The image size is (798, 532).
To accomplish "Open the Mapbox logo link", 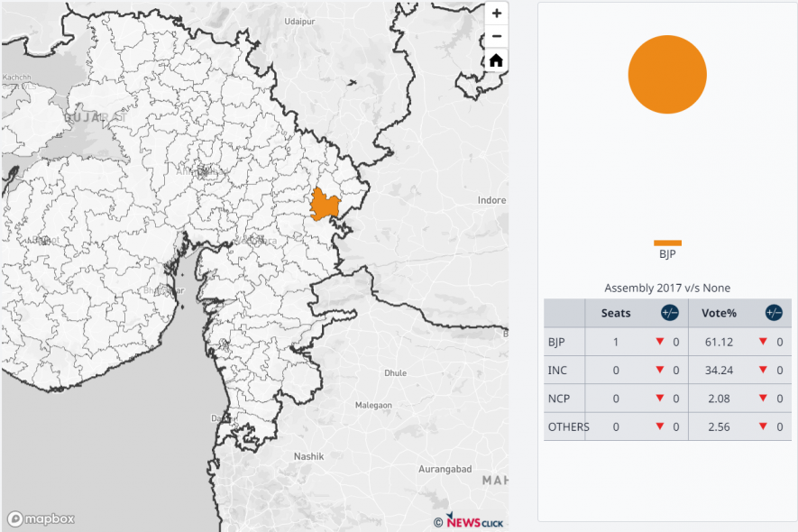I will click(x=41, y=518).
